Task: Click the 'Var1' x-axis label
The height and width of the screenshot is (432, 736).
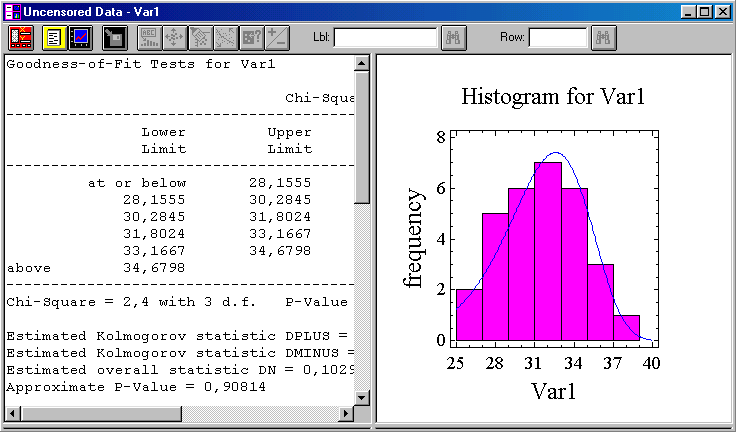Action: [553, 391]
